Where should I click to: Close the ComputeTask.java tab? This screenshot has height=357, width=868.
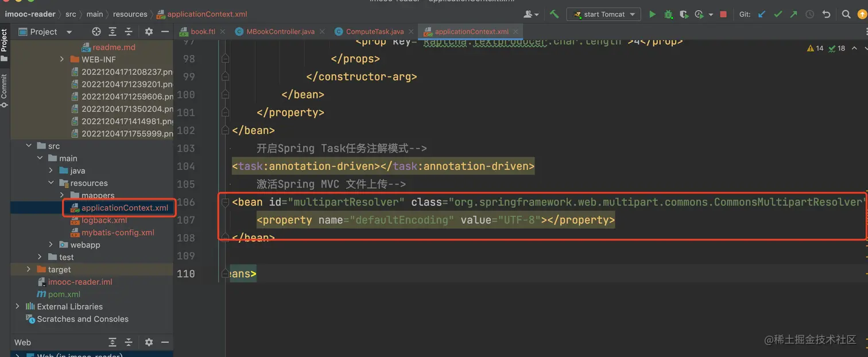tap(411, 32)
